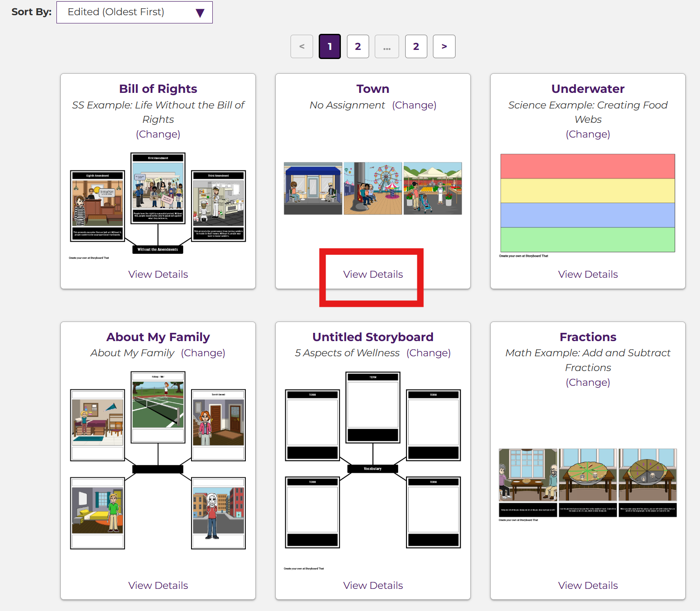Click '5 Aspects of Wellness' text
This screenshot has height=611, width=700.
347,353
